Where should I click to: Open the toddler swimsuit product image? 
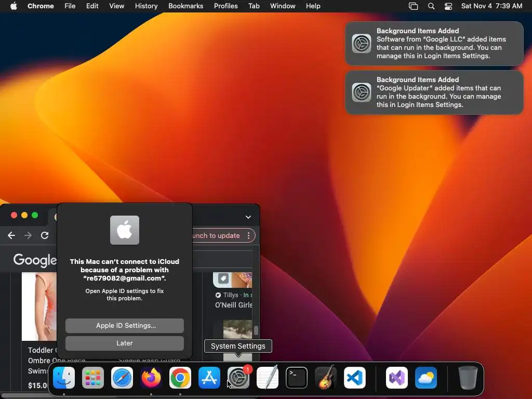coord(39,307)
